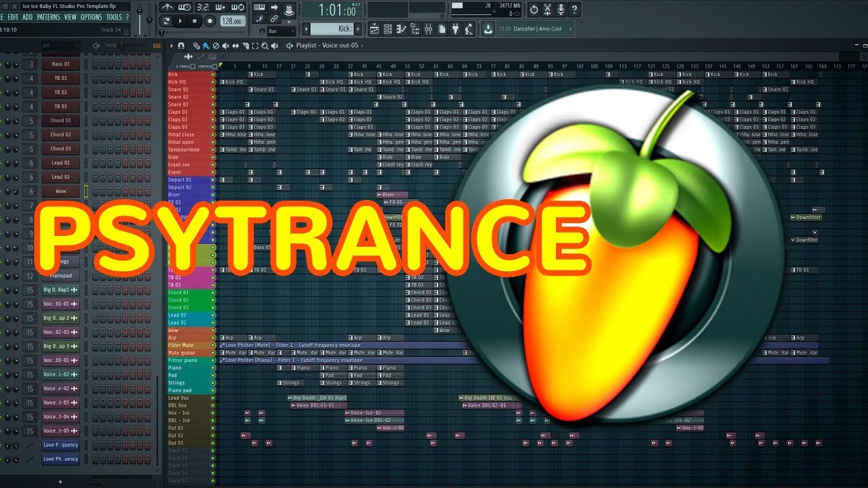Image resolution: width=868 pixels, height=488 pixels.
Task: Click the plugin picker plug icon
Action: [x=455, y=29]
